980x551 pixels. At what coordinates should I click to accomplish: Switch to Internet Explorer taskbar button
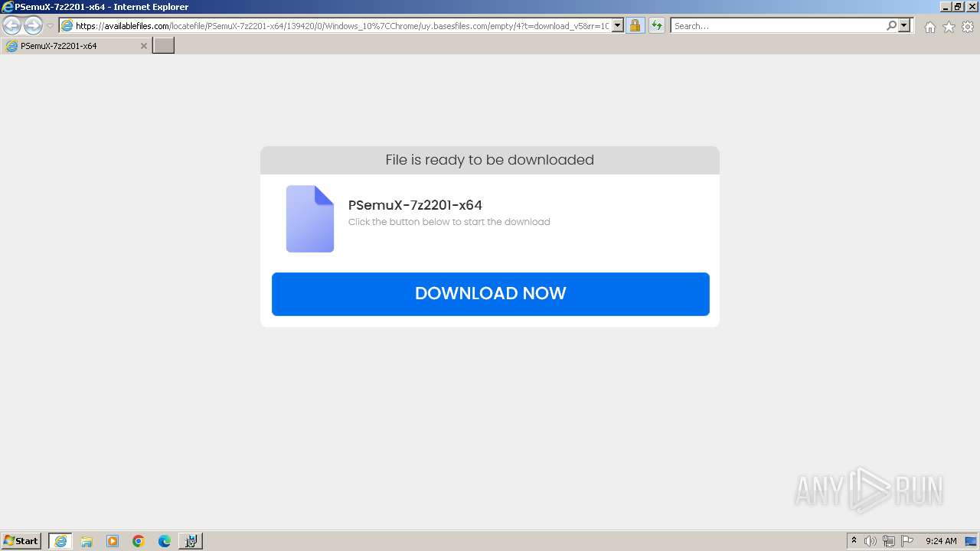(60, 541)
